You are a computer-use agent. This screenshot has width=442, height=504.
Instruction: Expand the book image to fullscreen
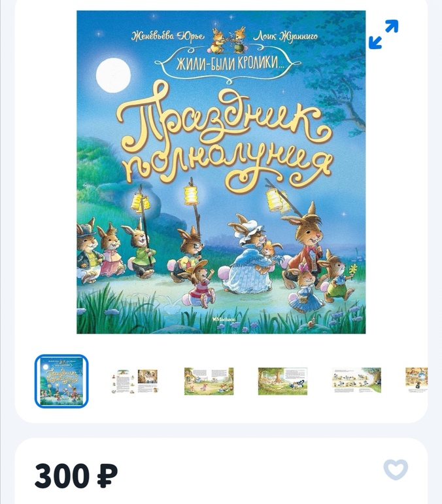click(384, 35)
